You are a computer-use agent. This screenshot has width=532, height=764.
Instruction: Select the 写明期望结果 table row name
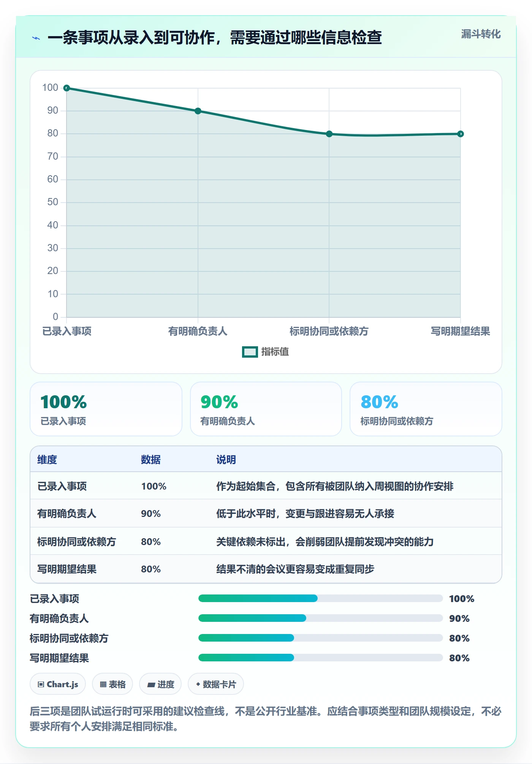pyautogui.click(x=67, y=569)
